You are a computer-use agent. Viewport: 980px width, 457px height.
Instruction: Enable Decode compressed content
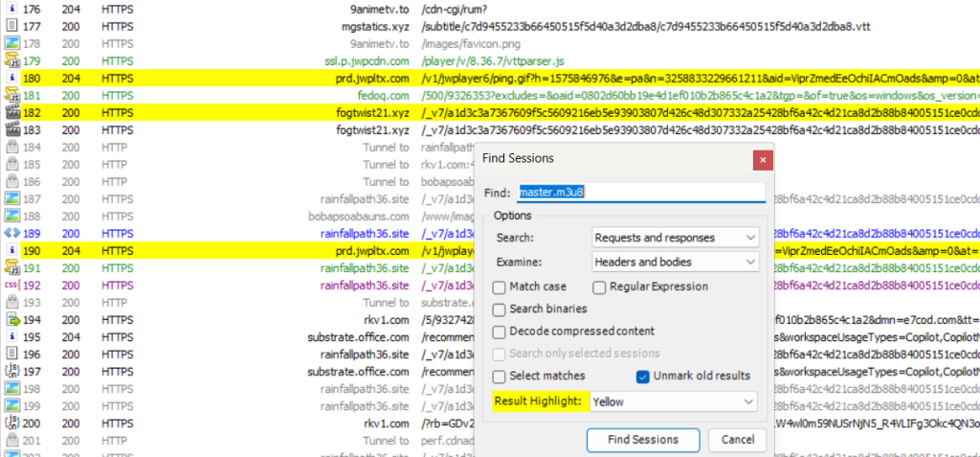(500, 331)
